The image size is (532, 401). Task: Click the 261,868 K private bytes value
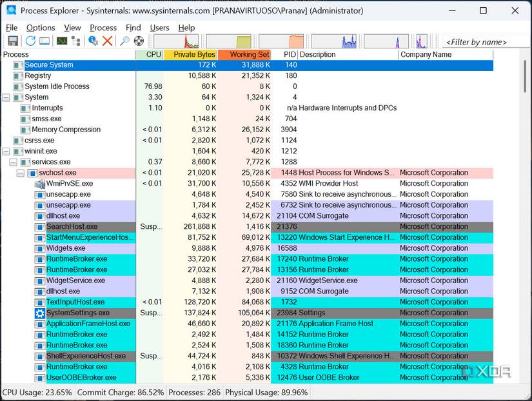(x=200, y=227)
